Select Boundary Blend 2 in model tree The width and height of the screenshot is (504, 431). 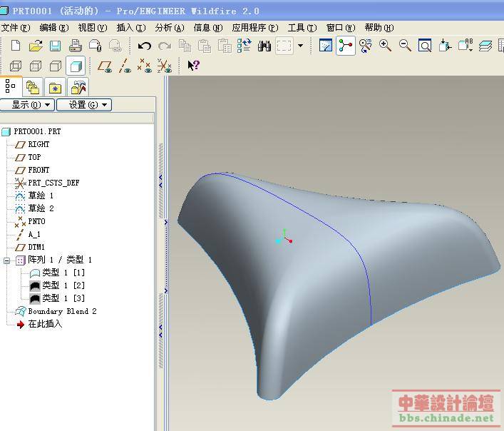pyautogui.click(x=62, y=311)
